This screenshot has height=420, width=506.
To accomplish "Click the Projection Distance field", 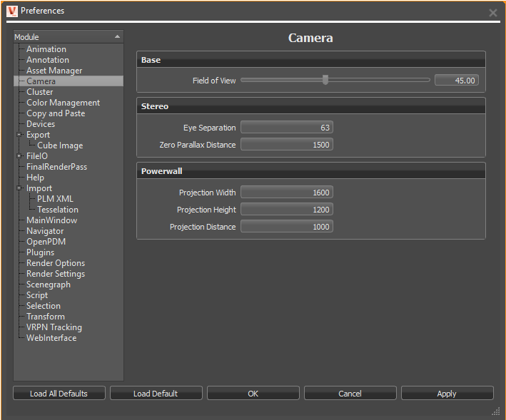I will 287,226.
